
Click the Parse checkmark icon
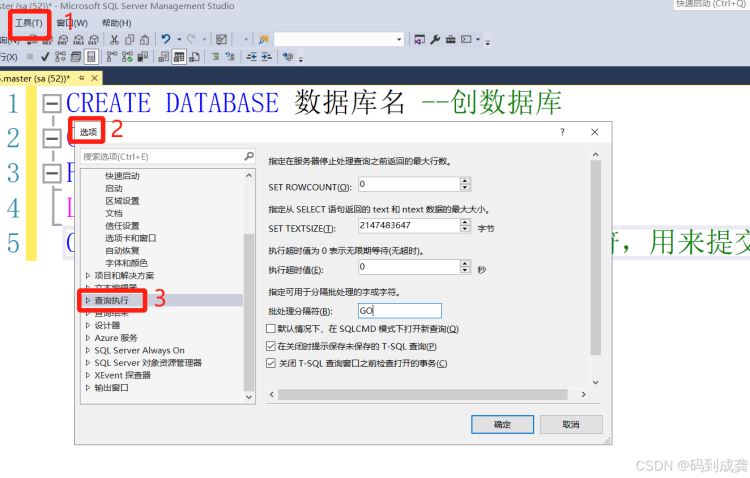[45, 57]
